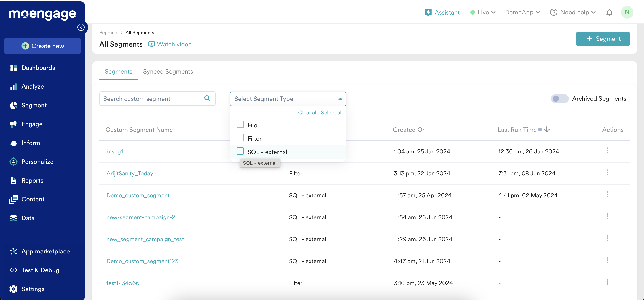Check the SQL - external checkbox

coord(240,151)
